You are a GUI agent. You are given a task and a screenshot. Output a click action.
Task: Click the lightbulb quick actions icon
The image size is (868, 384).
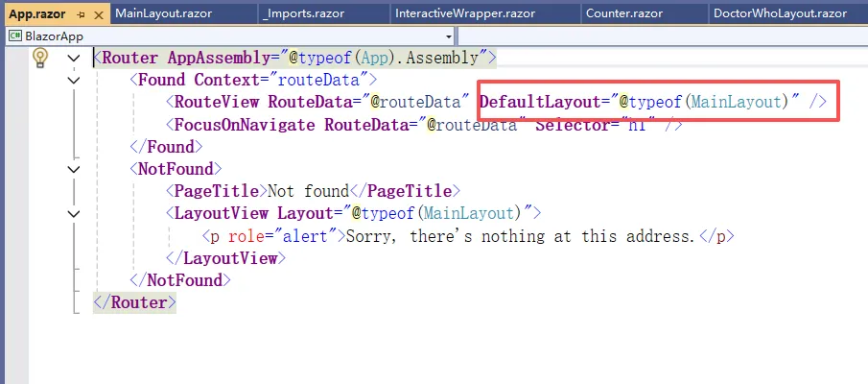pyautogui.click(x=40, y=58)
